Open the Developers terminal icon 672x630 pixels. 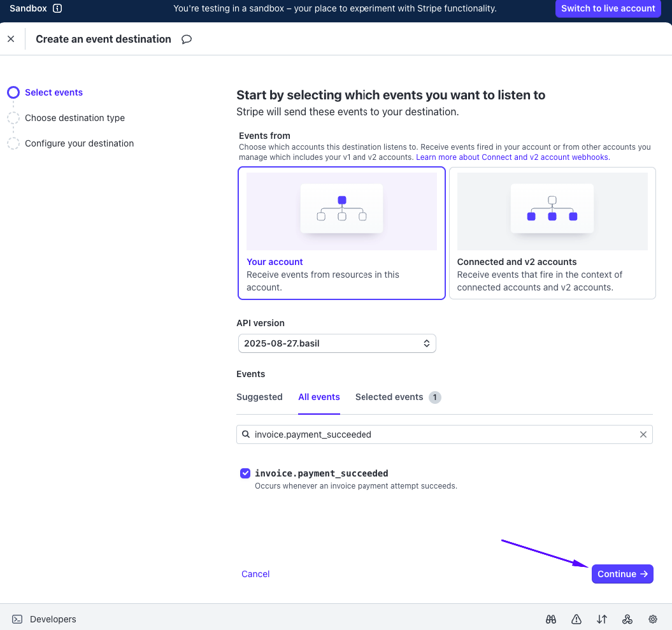click(17, 619)
